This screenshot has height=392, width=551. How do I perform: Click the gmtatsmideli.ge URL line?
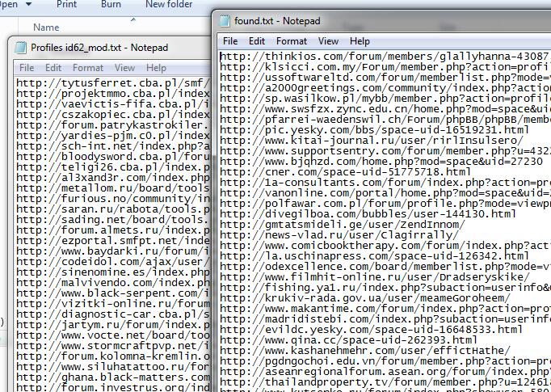coord(343,225)
